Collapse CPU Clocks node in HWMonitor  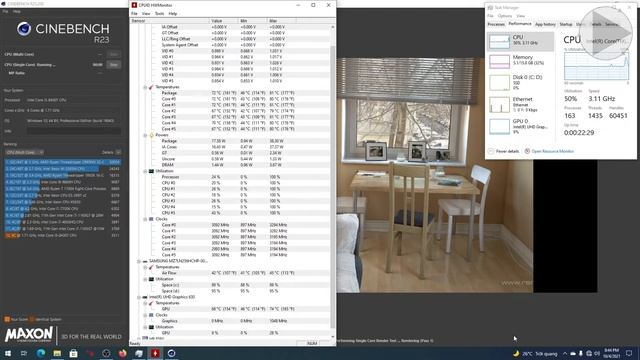(x=145, y=219)
